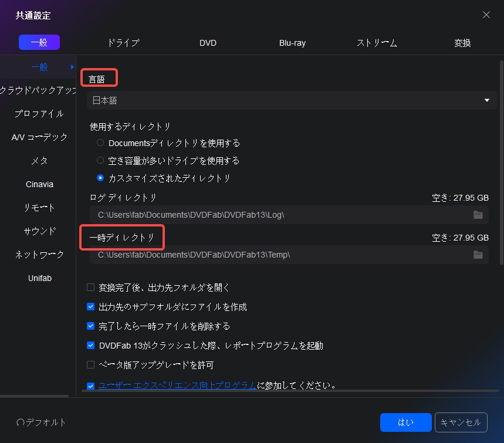Viewport: 504px width, 443px height.
Task: Open the Blu-ray tab
Action: [292, 43]
